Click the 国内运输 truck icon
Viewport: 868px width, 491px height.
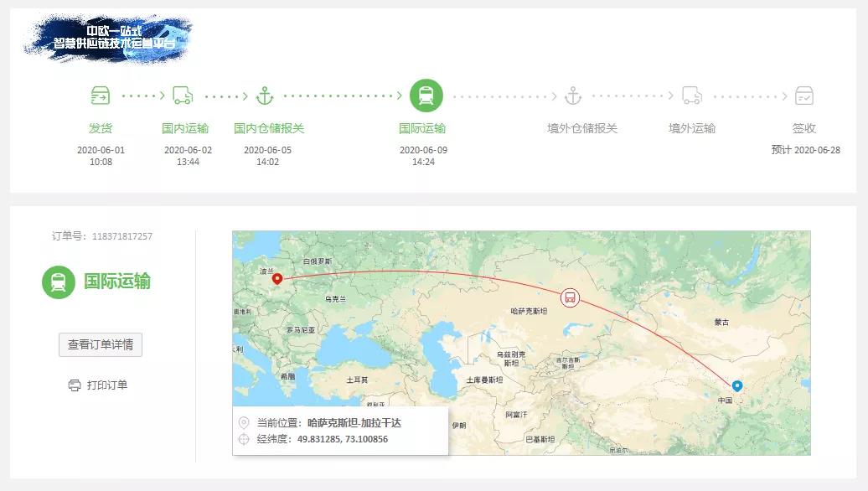(x=183, y=96)
